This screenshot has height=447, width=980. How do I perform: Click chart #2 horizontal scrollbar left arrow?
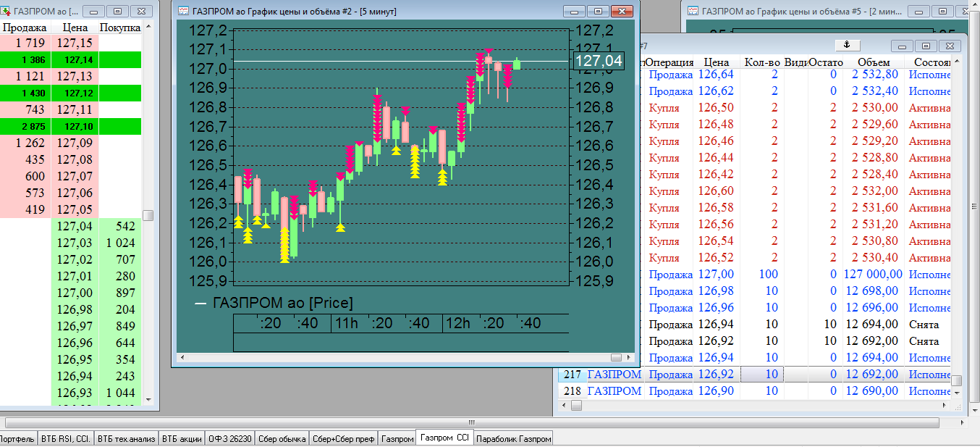pyautogui.click(x=182, y=357)
